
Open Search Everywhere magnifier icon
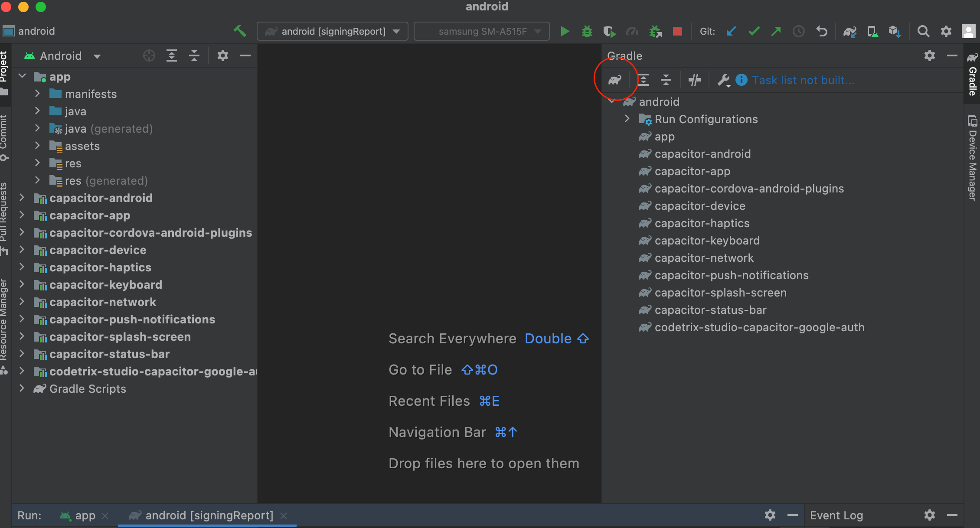pyautogui.click(x=923, y=31)
